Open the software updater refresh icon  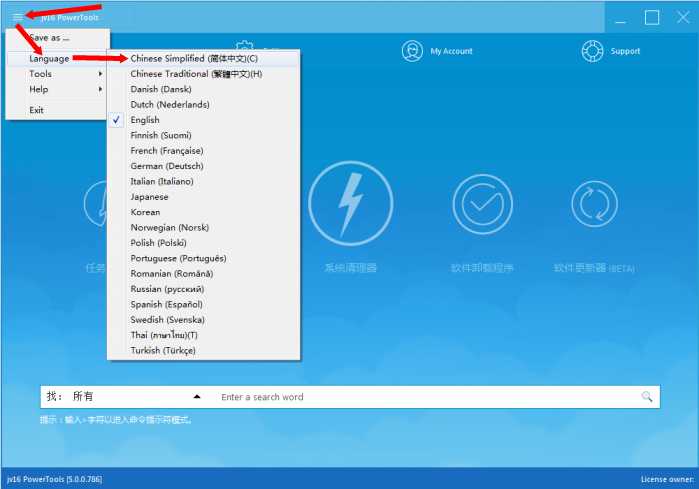pyautogui.click(x=594, y=205)
